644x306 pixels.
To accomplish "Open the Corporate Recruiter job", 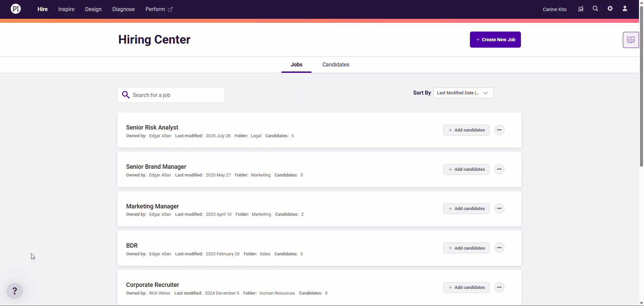I will pyautogui.click(x=153, y=285).
